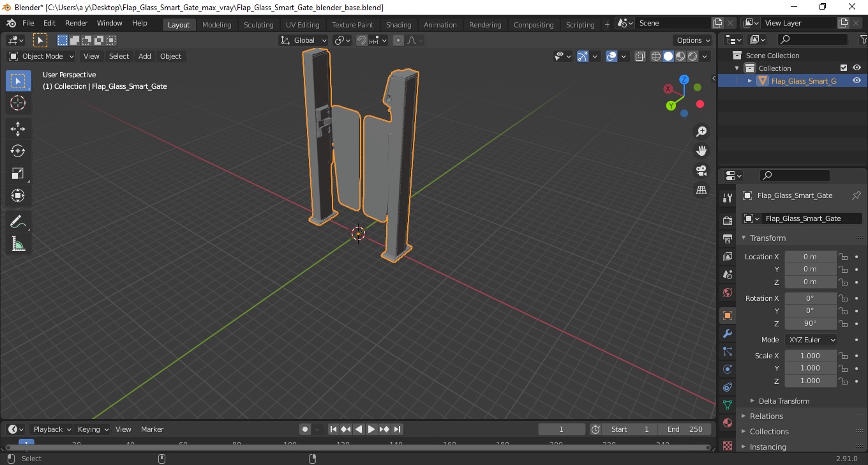Open the Edit menu
Viewport: 868px width, 465px height.
point(49,23)
